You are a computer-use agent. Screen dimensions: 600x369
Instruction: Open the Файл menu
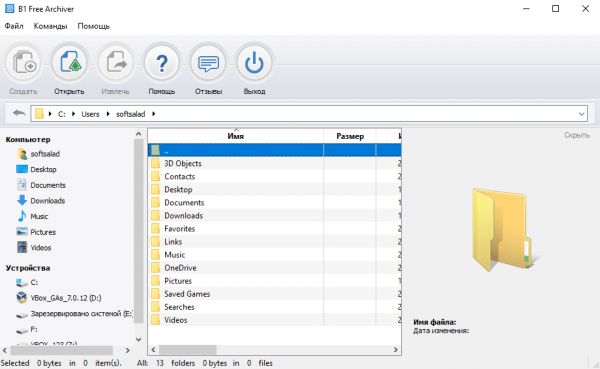(14, 26)
